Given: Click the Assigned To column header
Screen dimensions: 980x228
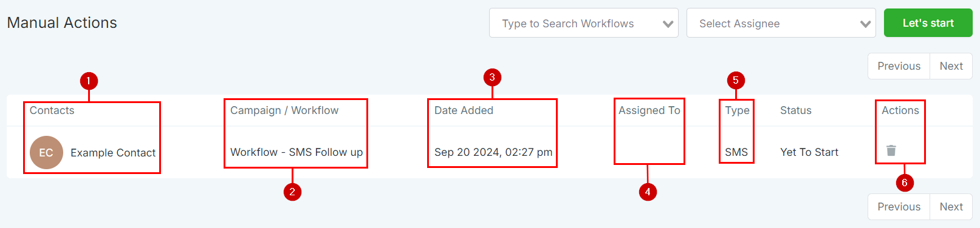Looking at the screenshot, I should click(x=649, y=110).
